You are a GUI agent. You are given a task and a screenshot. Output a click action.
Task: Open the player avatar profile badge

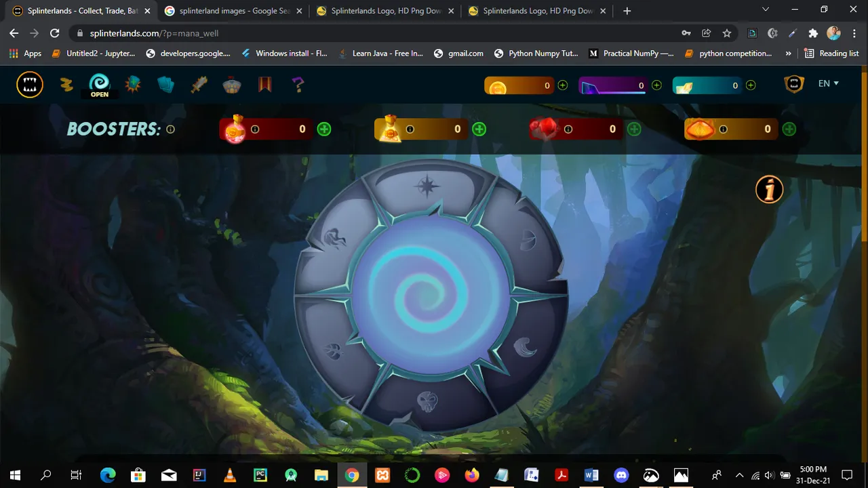794,84
